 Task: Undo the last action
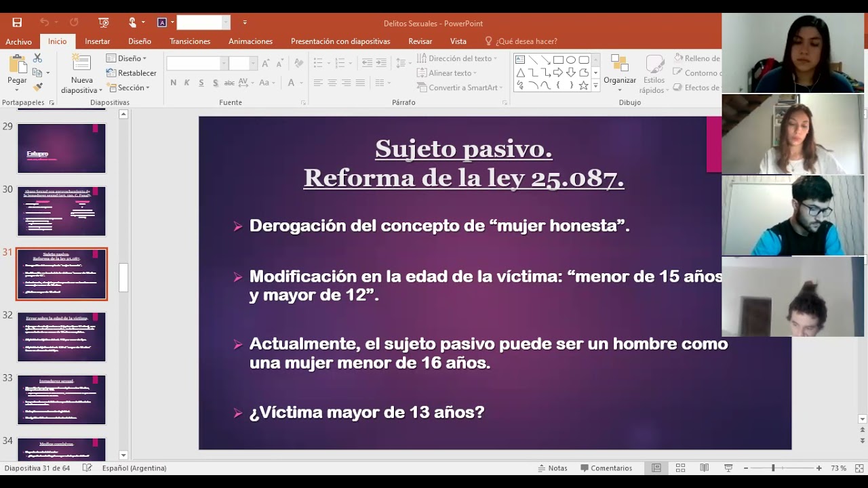tap(45, 22)
